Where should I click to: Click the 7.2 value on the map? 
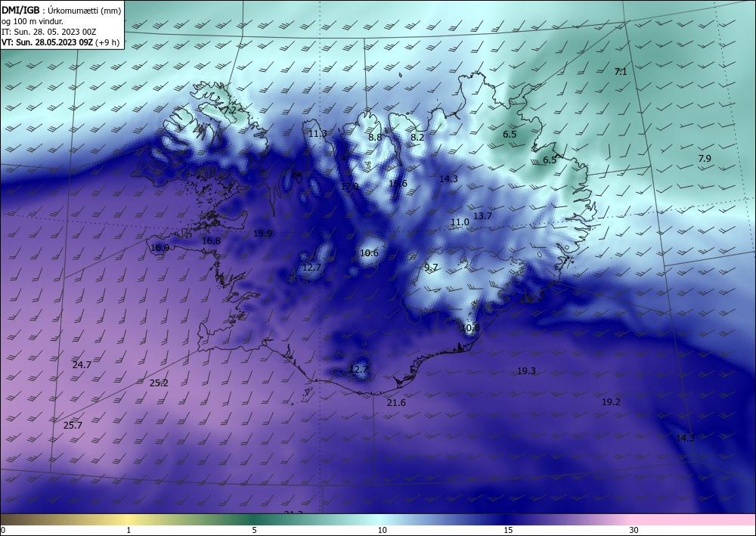coord(230,110)
